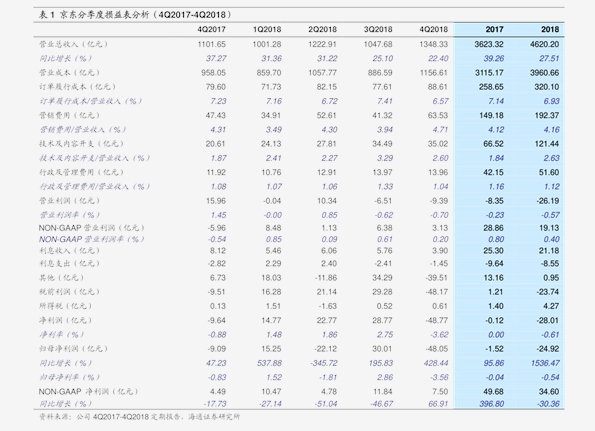Select the 1Q2018 column header
This screenshot has height=431, width=595.
tap(267, 29)
